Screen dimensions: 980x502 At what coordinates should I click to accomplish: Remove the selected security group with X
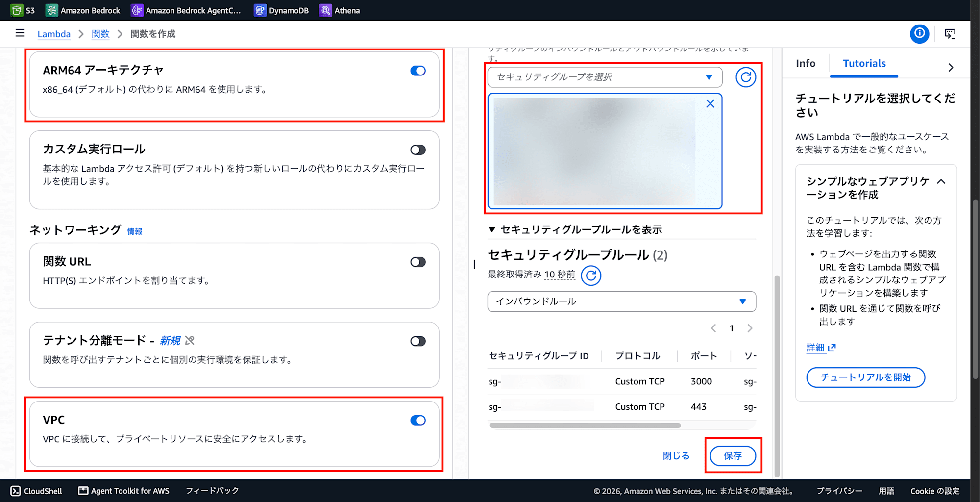[x=710, y=104]
